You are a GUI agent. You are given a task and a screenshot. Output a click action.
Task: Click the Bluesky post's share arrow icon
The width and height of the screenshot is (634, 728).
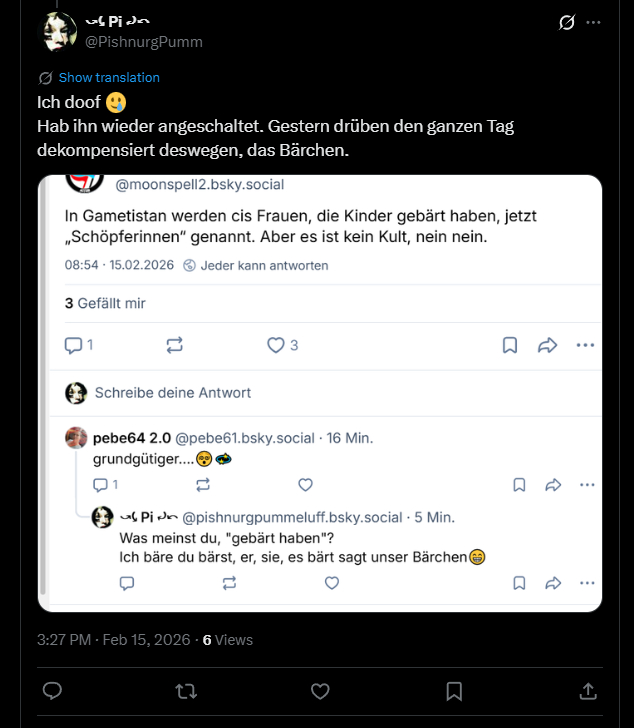click(x=547, y=345)
